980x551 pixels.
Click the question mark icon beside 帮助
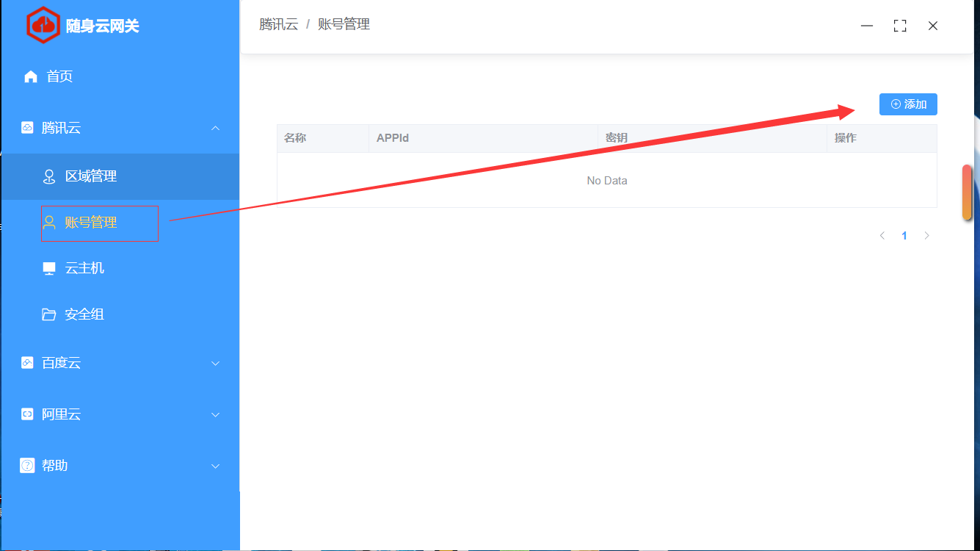[x=26, y=466]
